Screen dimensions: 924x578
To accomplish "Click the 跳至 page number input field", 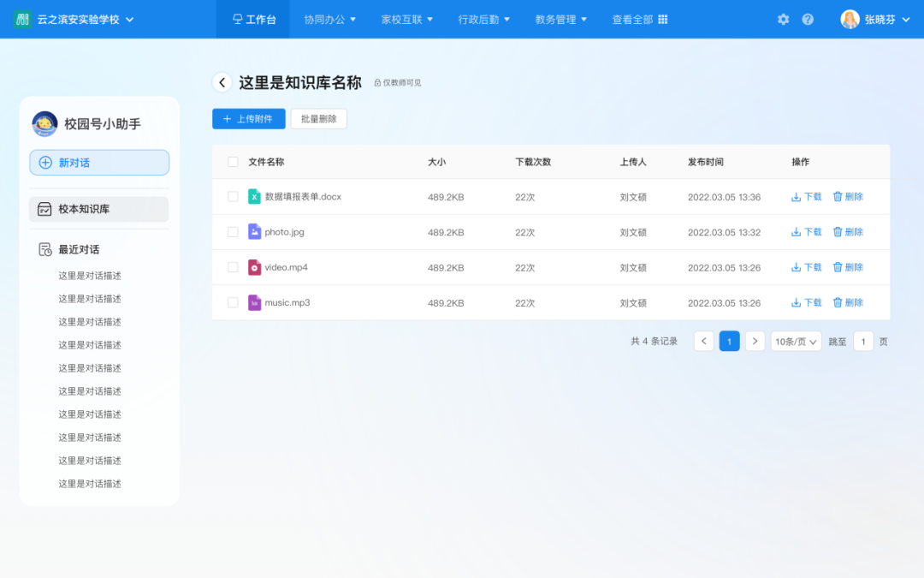I will 863,341.
